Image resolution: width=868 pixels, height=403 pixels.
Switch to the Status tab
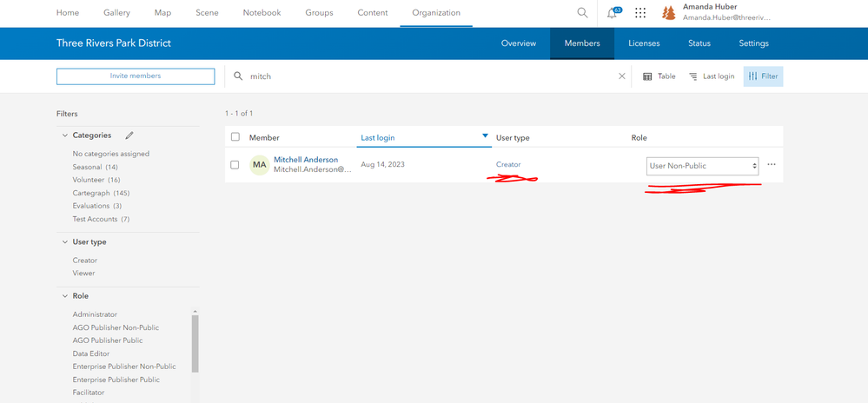pos(699,43)
